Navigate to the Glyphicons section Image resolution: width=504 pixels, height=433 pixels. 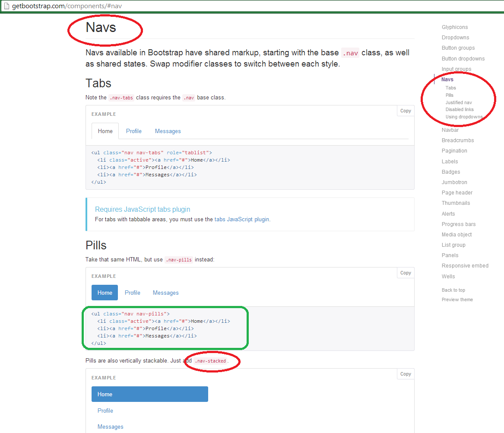coord(454,27)
